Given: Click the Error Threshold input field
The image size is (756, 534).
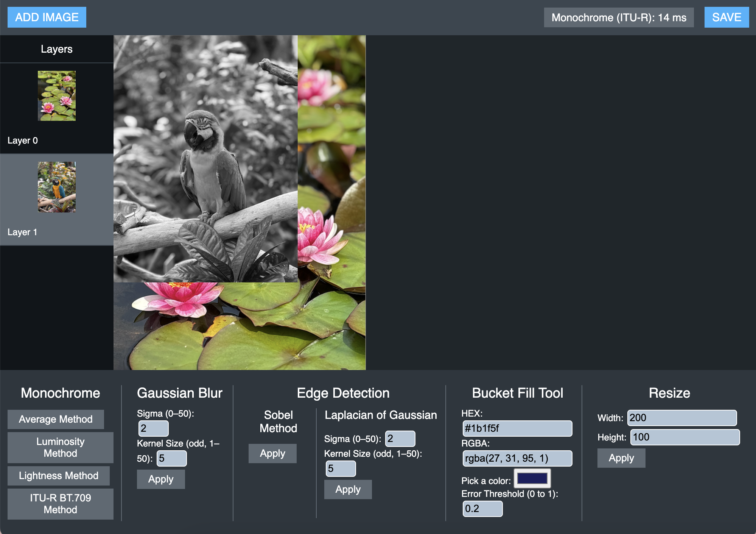Looking at the screenshot, I should (482, 509).
